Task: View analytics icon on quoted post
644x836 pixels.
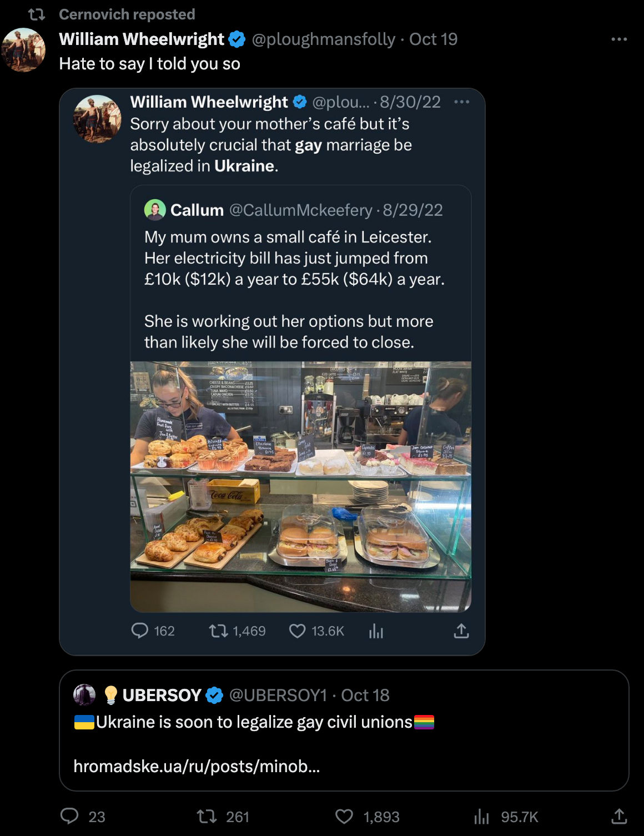Action: pyautogui.click(x=376, y=631)
